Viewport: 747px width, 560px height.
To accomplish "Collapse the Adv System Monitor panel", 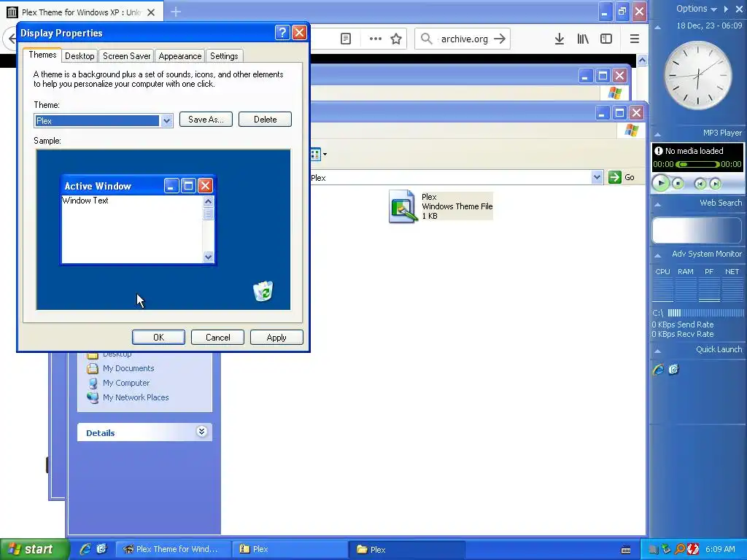I will coord(657,255).
